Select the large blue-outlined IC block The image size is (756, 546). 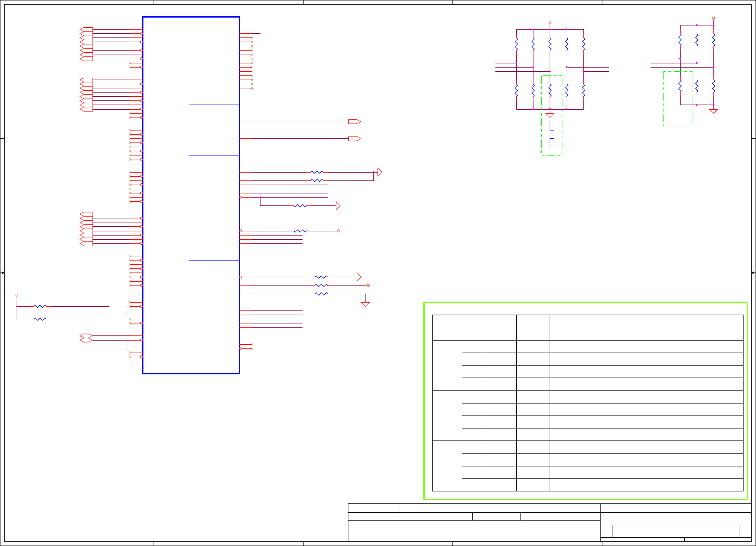191,195
